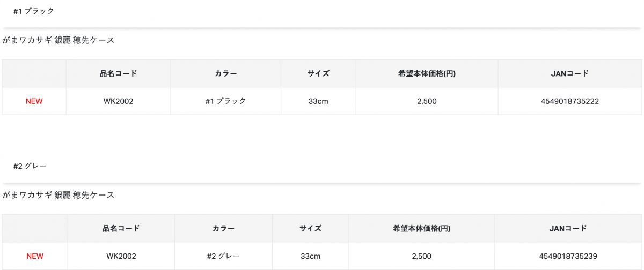Click the 品名コード header in the first table
Viewport: 644px width, 270px height.
tap(118, 73)
